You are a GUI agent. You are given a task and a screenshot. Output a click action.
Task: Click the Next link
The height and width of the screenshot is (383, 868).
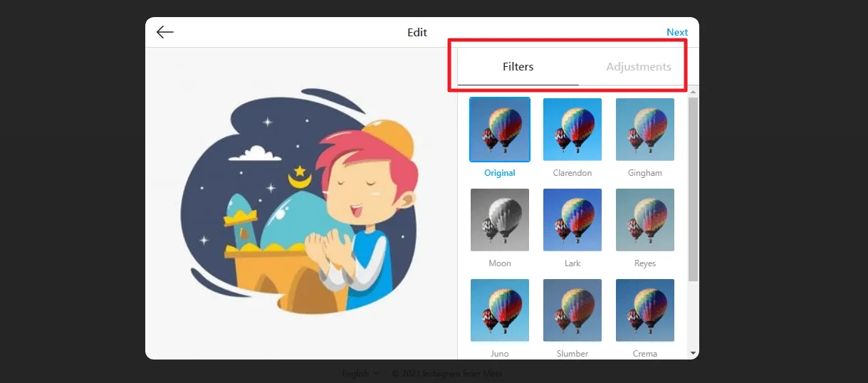click(x=677, y=32)
